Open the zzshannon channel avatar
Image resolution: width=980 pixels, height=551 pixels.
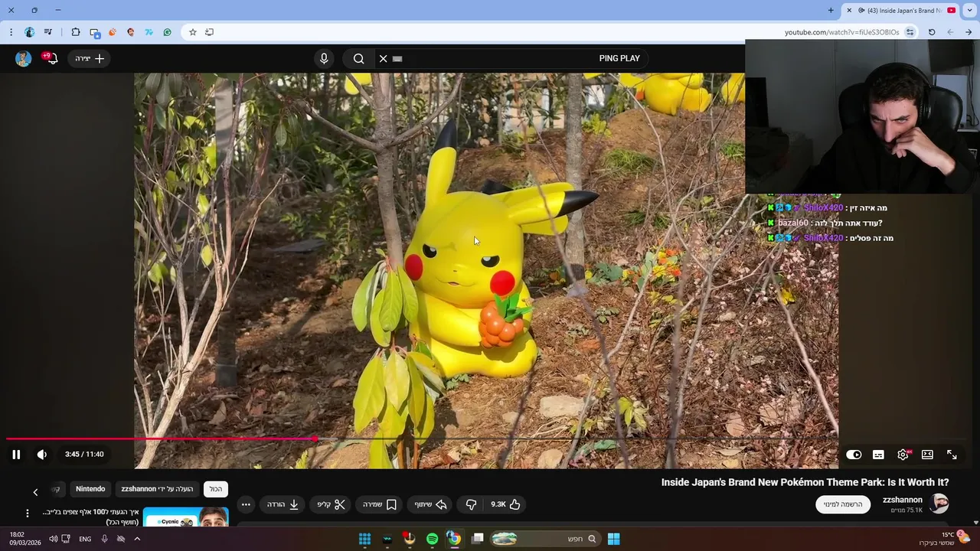point(939,504)
